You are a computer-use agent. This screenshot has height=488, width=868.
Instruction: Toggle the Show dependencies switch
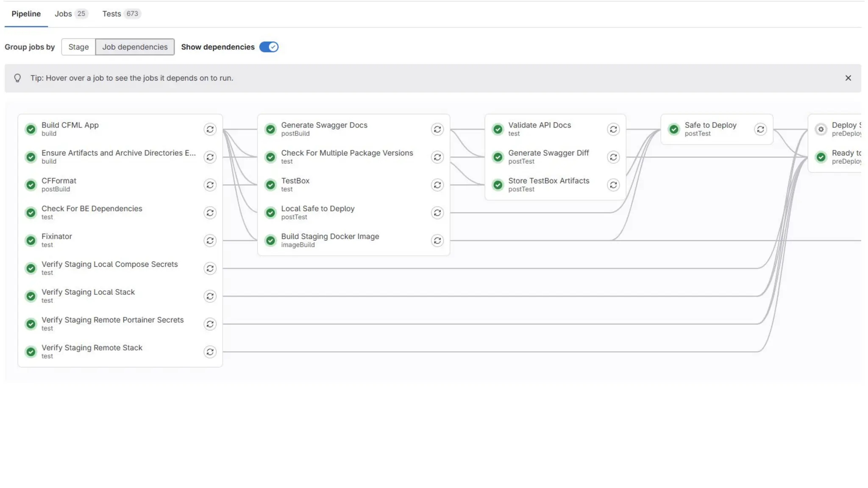pyautogui.click(x=269, y=47)
